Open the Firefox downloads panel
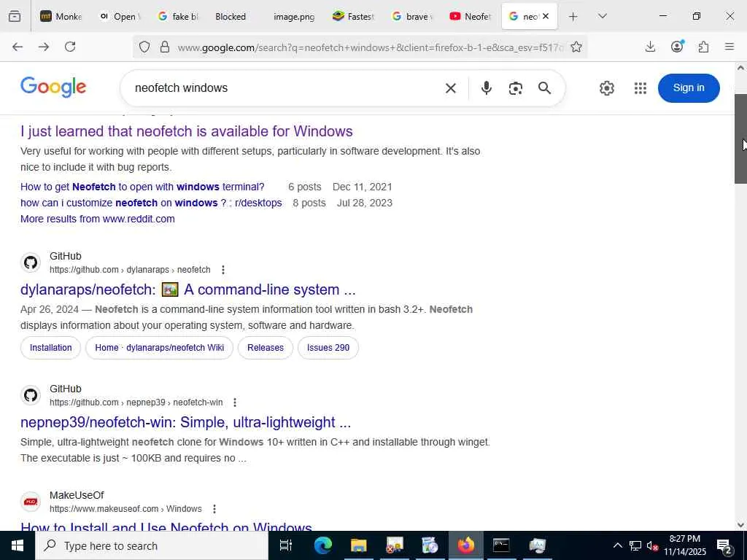Image resolution: width=747 pixels, height=560 pixels. point(650,47)
